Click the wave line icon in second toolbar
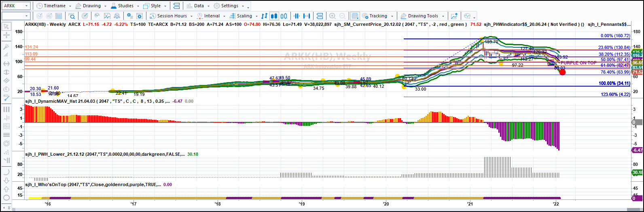 pos(97,16)
